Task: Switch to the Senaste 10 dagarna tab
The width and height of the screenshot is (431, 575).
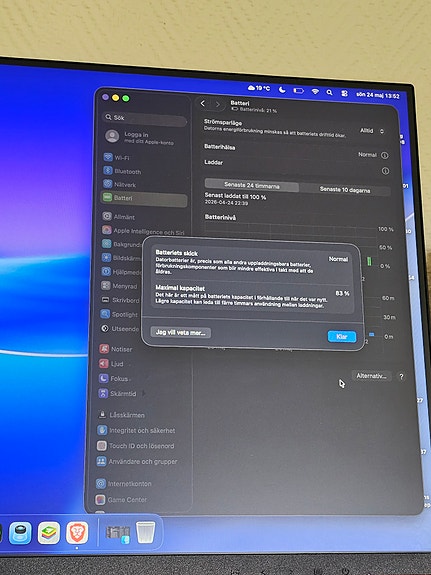Action: tap(345, 190)
